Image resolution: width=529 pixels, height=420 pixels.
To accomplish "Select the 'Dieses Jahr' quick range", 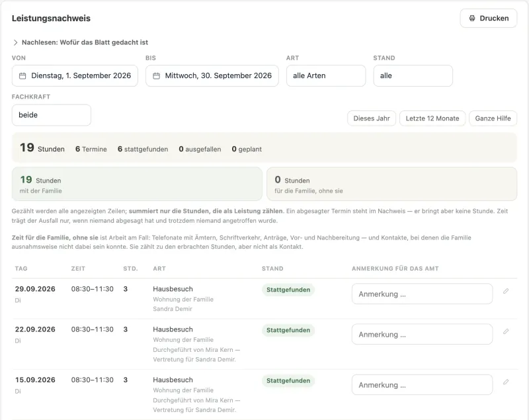I will point(372,118).
